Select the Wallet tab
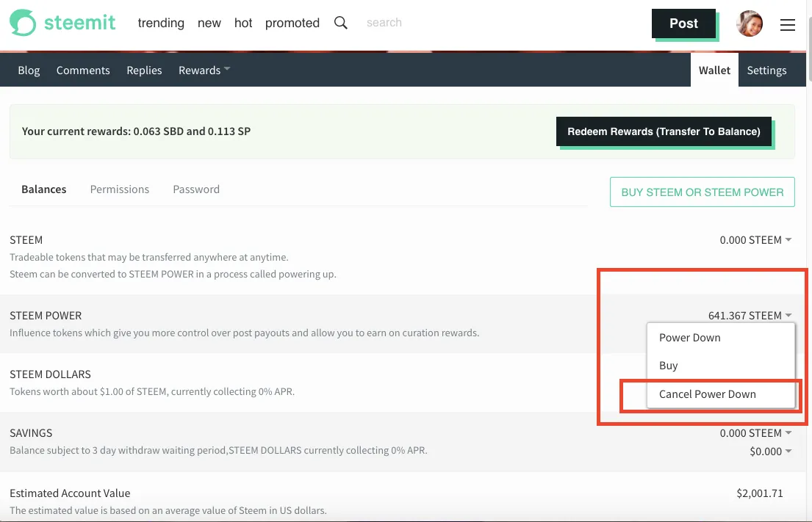The width and height of the screenshot is (812, 522). coord(714,70)
